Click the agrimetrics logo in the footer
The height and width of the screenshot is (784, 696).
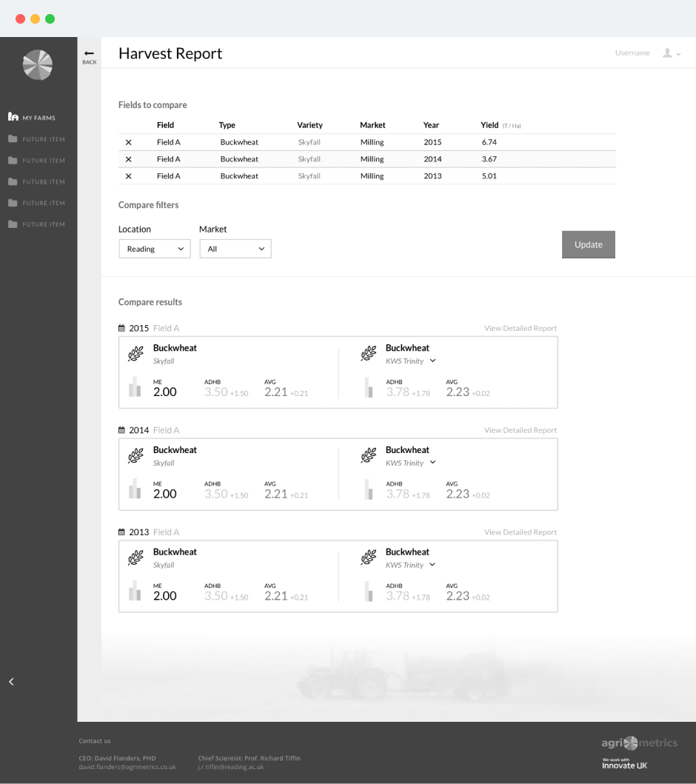(x=640, y=743)
